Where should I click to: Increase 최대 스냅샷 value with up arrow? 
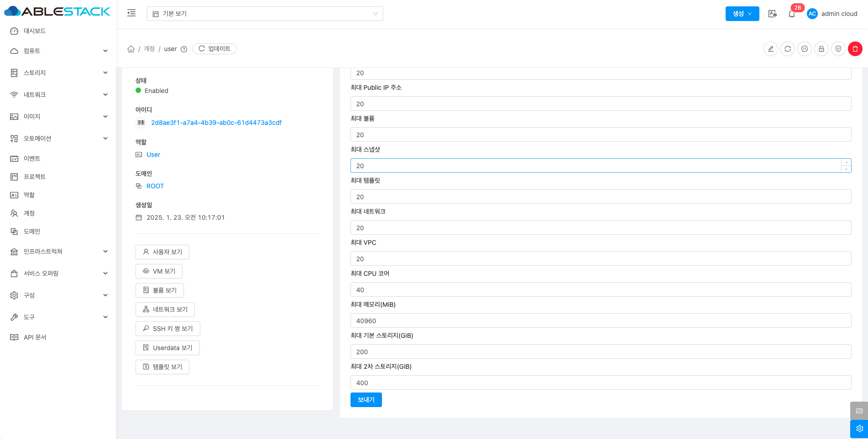pos(846,162)
